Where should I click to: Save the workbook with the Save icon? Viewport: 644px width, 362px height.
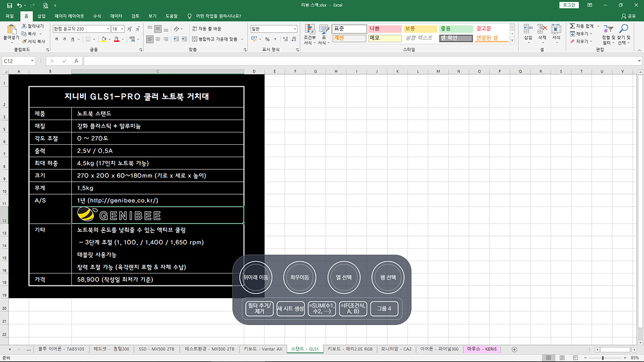[x=9, y=5]
